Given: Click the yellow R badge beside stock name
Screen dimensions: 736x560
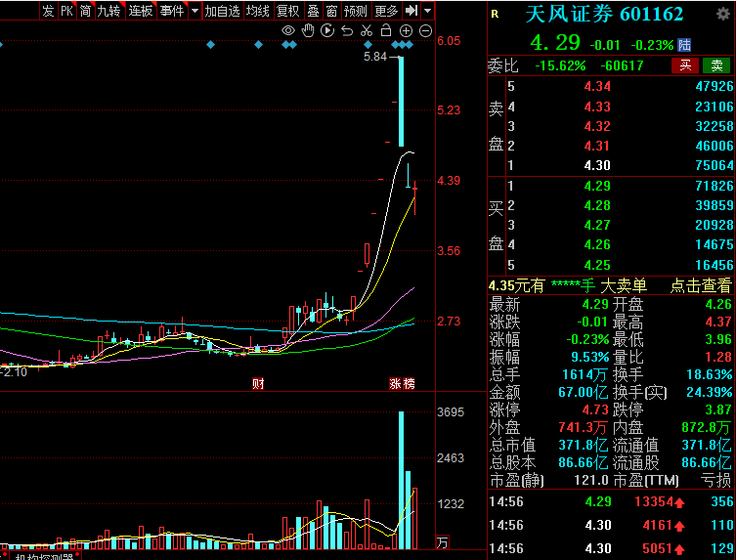Looking at the screenshot, I should pyautogui.click(x=495, y=14).
